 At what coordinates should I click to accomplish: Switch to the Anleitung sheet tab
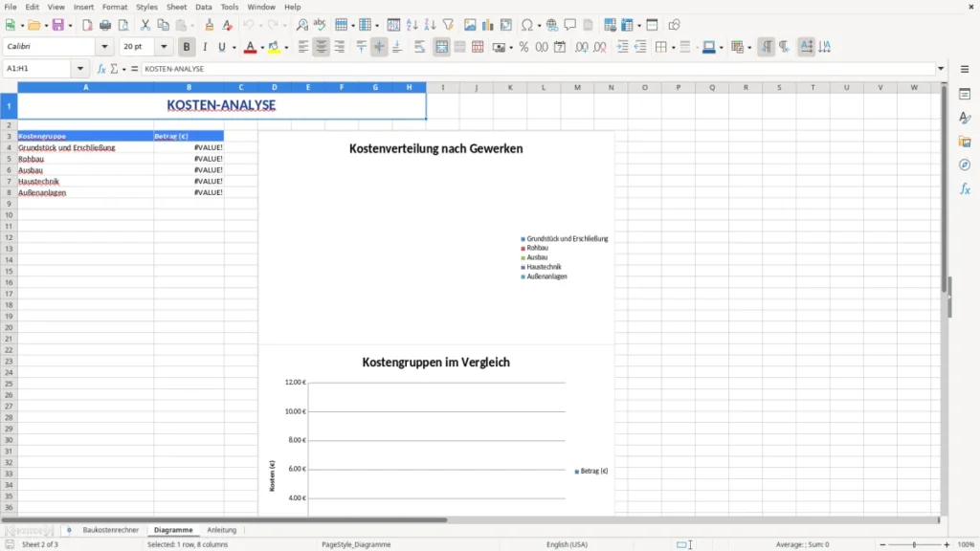pyautogui.click(x=222, y=530)
